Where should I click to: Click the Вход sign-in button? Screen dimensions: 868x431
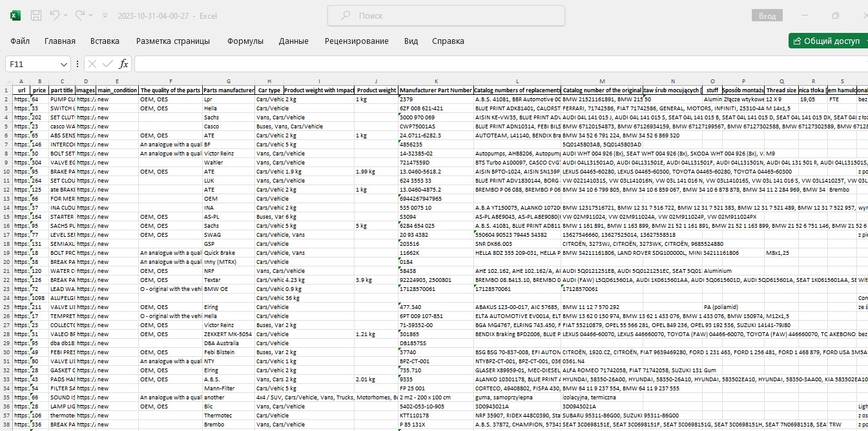tap(767, 15)
